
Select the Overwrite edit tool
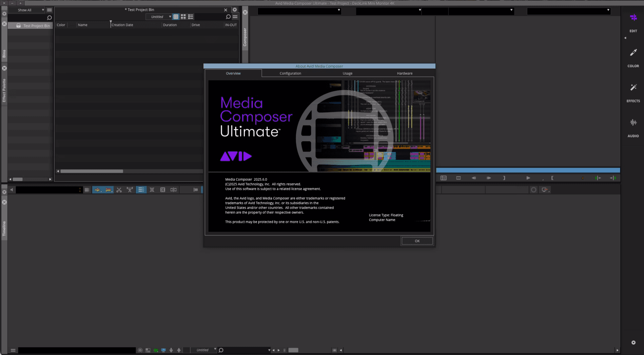click(x=108, y=189)
